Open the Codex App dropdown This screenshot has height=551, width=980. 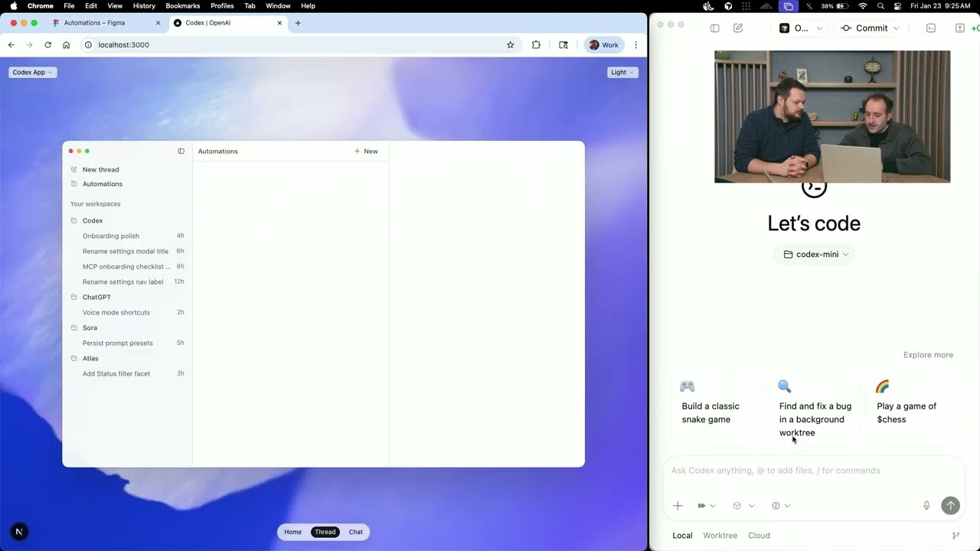coord(32,72)
